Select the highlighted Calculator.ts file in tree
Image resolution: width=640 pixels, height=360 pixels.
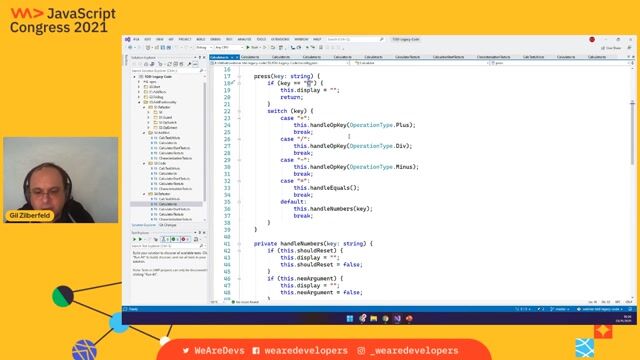(x=166, y=204)
